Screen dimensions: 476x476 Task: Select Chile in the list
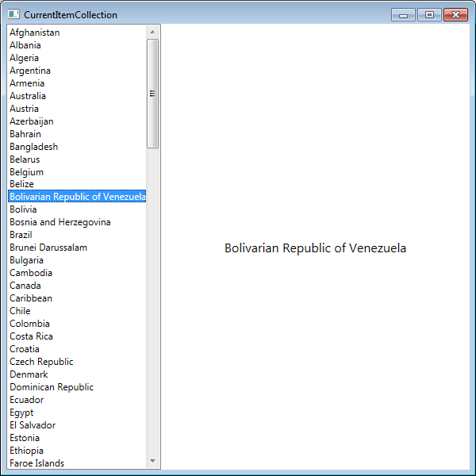pos(77,311)
